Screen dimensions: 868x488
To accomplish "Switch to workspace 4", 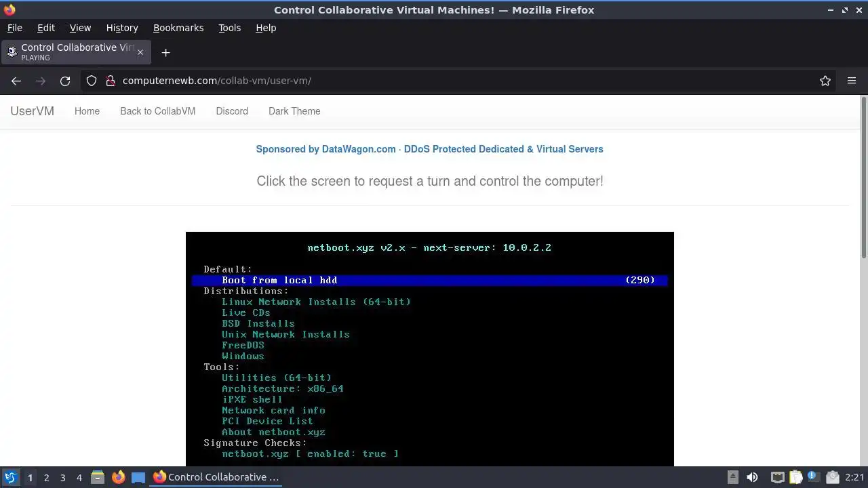I will coord(79,477).
